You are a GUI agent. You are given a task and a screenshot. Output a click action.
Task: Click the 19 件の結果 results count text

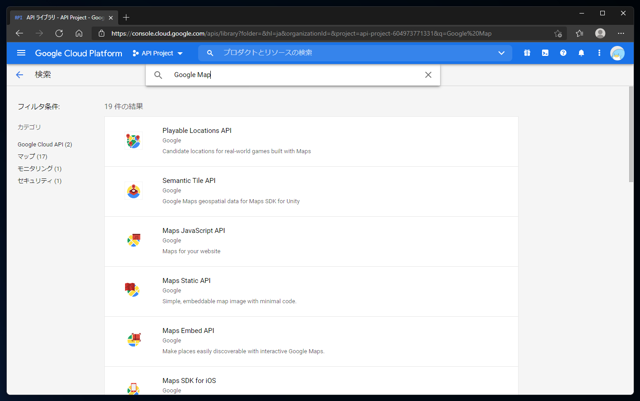point(124,107)
